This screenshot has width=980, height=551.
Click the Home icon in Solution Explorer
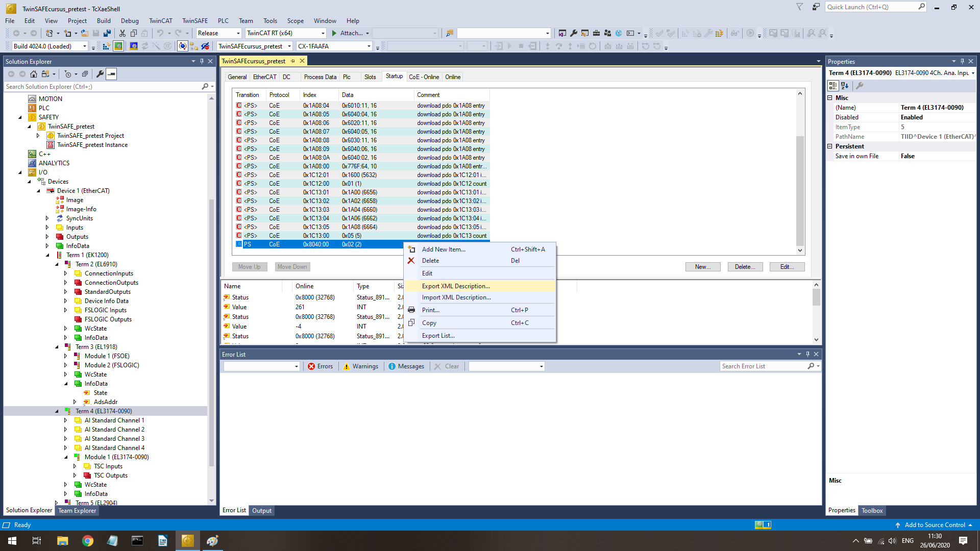point(34,74)
